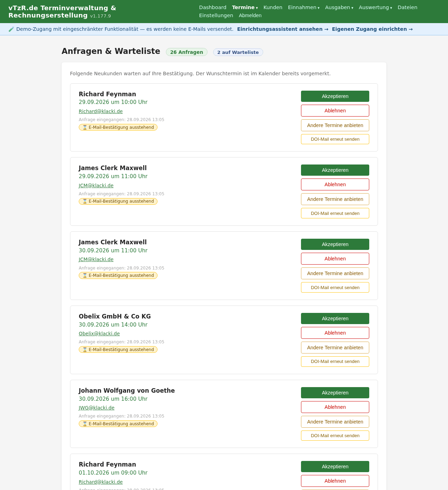This screenshot has height=490, width=448.
Task: Resend DOI mail to Goethe
Action: [335, 436]
